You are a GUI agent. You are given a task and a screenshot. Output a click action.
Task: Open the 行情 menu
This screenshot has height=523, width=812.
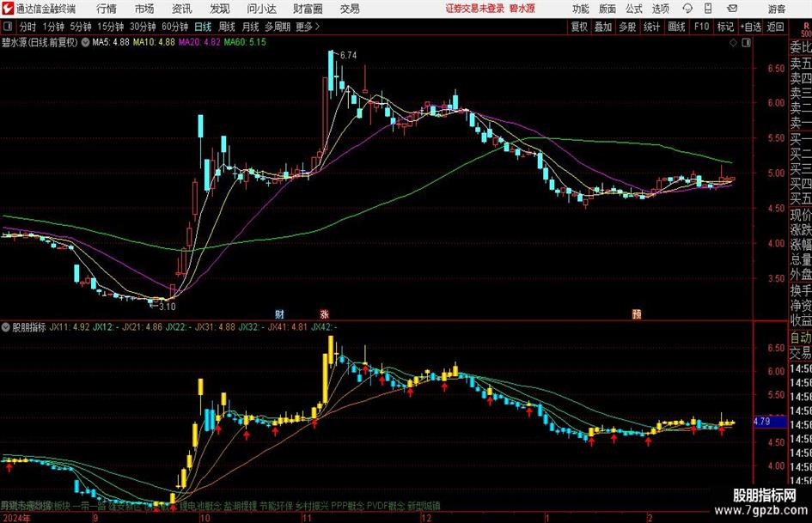[107, 9]
